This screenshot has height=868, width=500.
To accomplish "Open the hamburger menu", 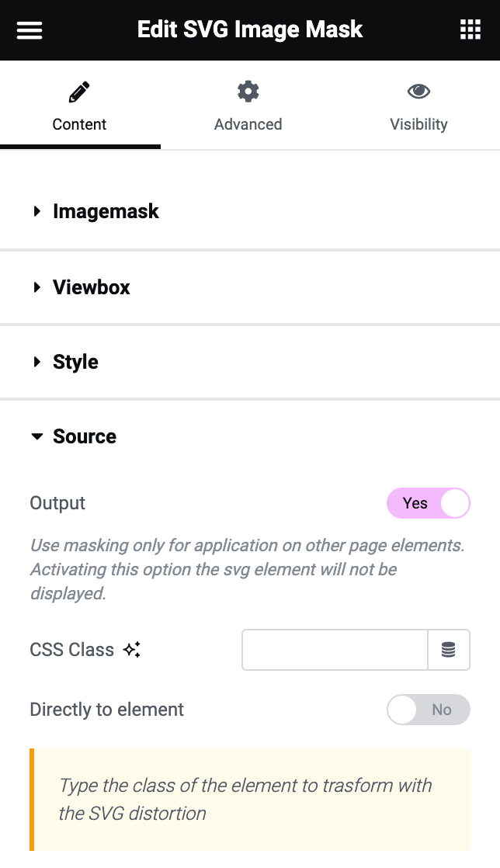I will pyautogui.click(x=29, y=30).
